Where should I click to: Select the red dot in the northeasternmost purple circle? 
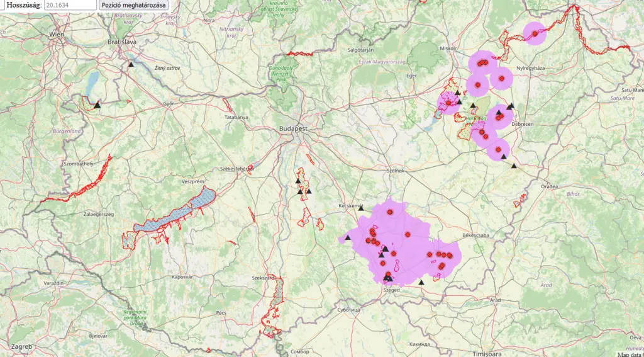(x=535, y=33)
